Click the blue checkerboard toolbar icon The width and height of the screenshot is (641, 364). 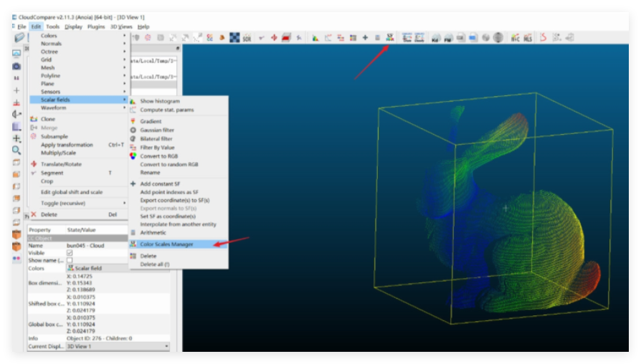pyautogui.click(x=234, y=37)
